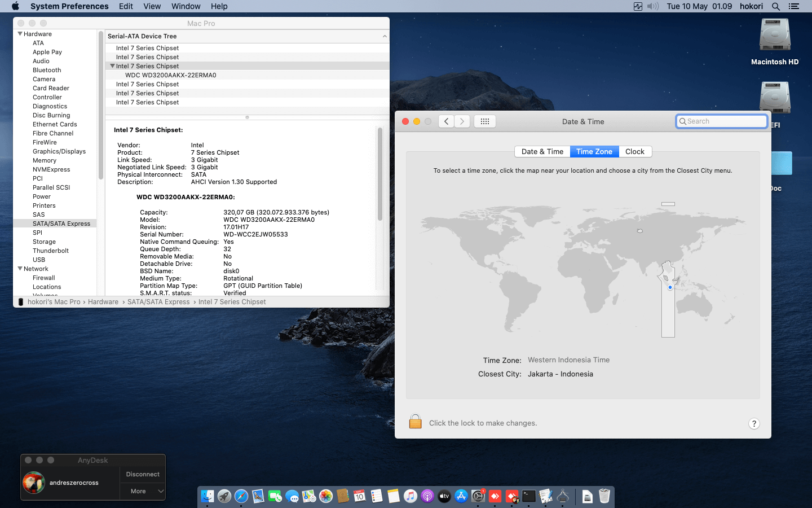Collapse the Network section in sidebar
Viewport: 812px width, 508px height.
[20, 269]
